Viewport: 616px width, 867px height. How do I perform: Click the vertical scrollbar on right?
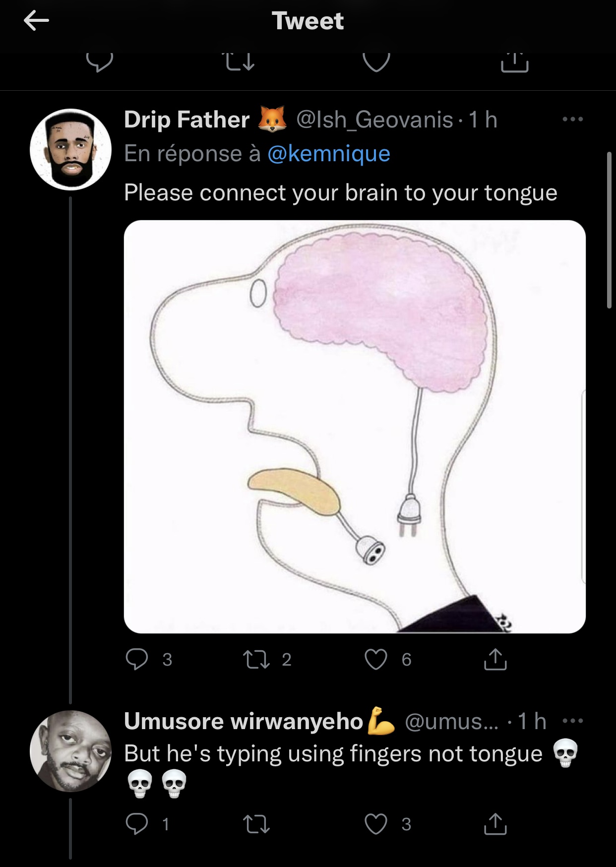[x=609, y=231]
